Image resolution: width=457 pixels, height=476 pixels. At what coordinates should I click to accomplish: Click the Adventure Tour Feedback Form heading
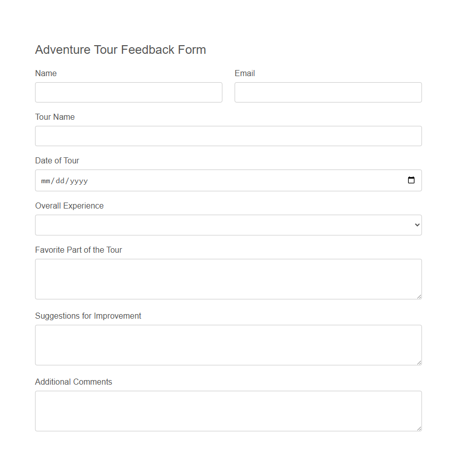(120, 50)
